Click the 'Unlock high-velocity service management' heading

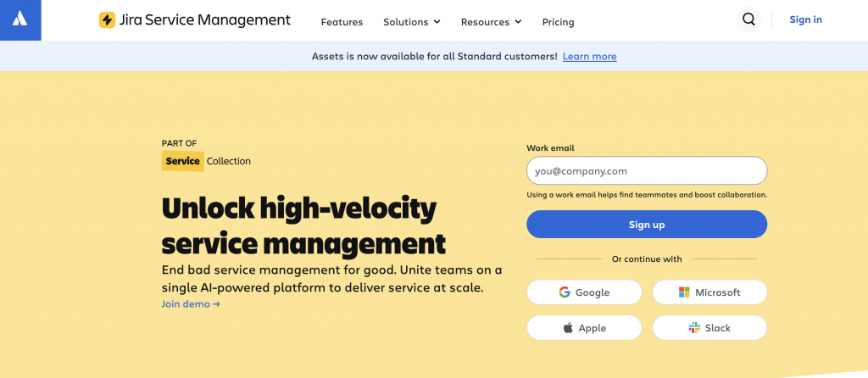(303, 225)
